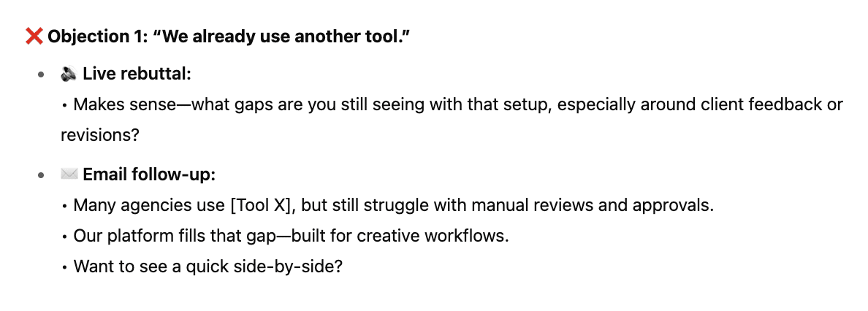The image size is (868, 311).
Task: Click the small dot before Makes sense
Action: 65,105
